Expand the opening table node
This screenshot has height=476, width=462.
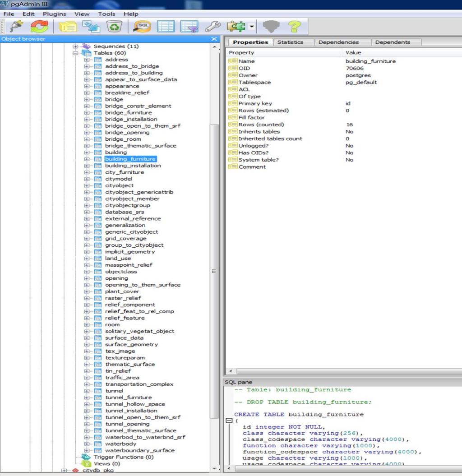pyautogui.click(x=87, y=278)
